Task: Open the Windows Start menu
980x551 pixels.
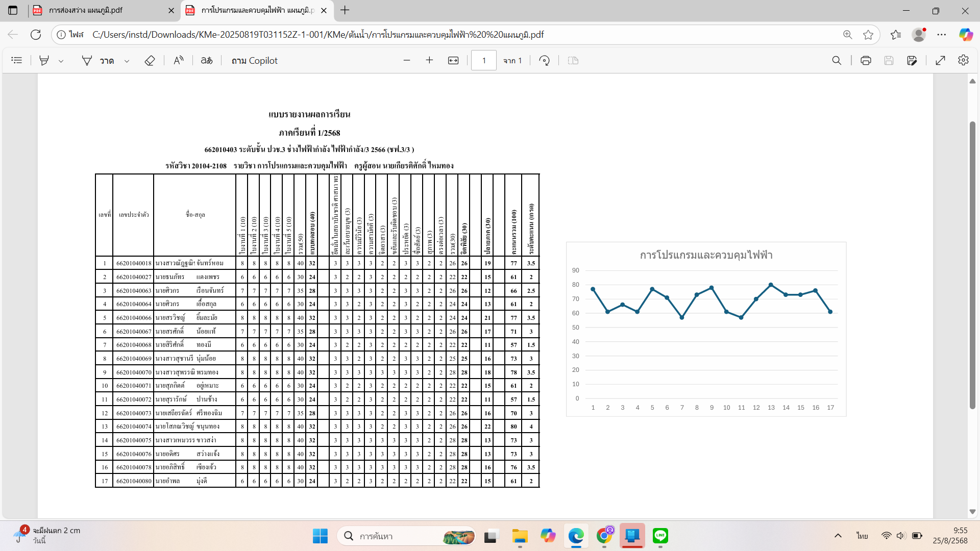Action: click(320, 536)
